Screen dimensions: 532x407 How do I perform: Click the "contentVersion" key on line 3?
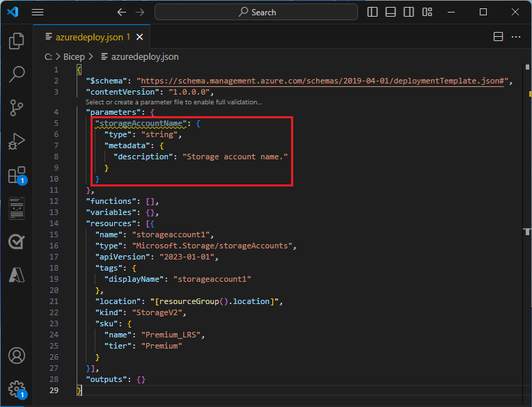pos(123,92)
